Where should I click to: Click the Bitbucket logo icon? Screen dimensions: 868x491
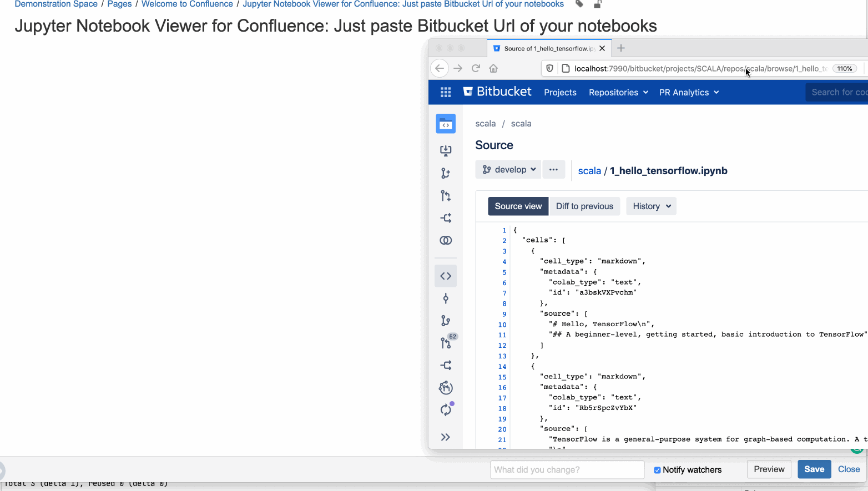pyautogui.click(x=470, y=92)
